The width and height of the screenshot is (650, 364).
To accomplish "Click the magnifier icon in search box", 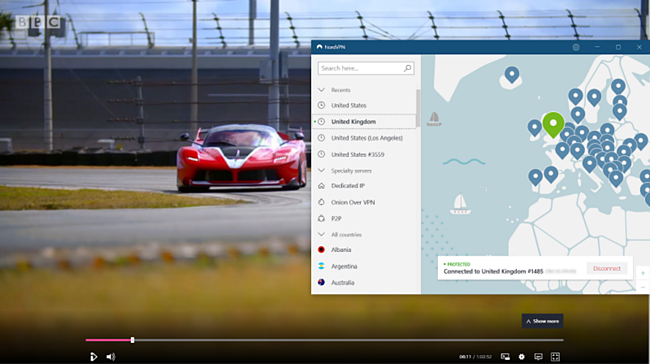I will coord(407,68).
